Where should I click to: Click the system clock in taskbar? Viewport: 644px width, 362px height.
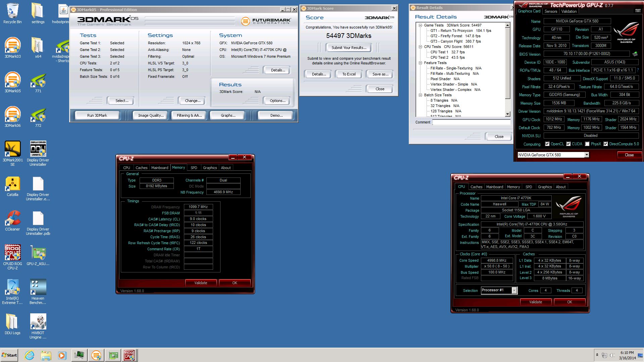[x=627, y=355]
